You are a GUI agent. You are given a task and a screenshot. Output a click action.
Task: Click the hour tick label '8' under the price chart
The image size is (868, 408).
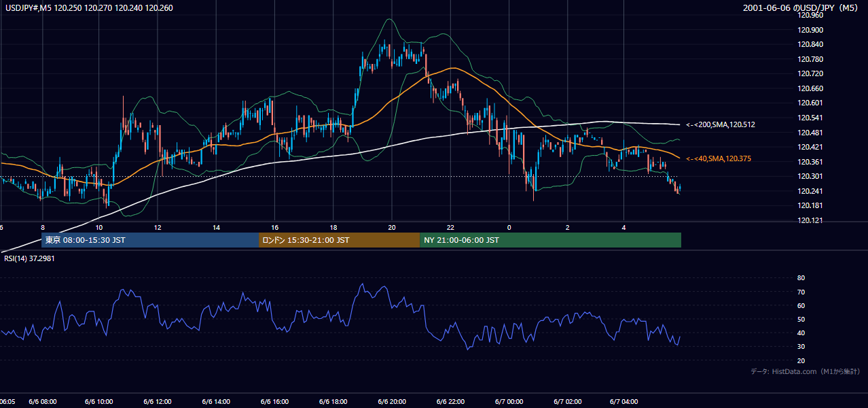42,227
